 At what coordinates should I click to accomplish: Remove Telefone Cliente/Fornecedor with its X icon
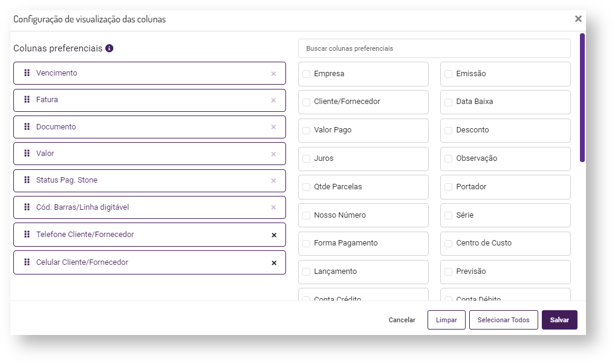coord(273,235)
